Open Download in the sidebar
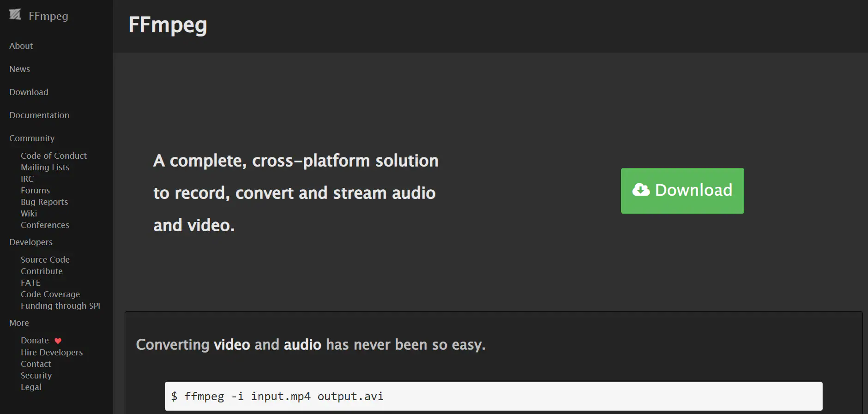The image size is (868, 414). [x=29, y=92]
